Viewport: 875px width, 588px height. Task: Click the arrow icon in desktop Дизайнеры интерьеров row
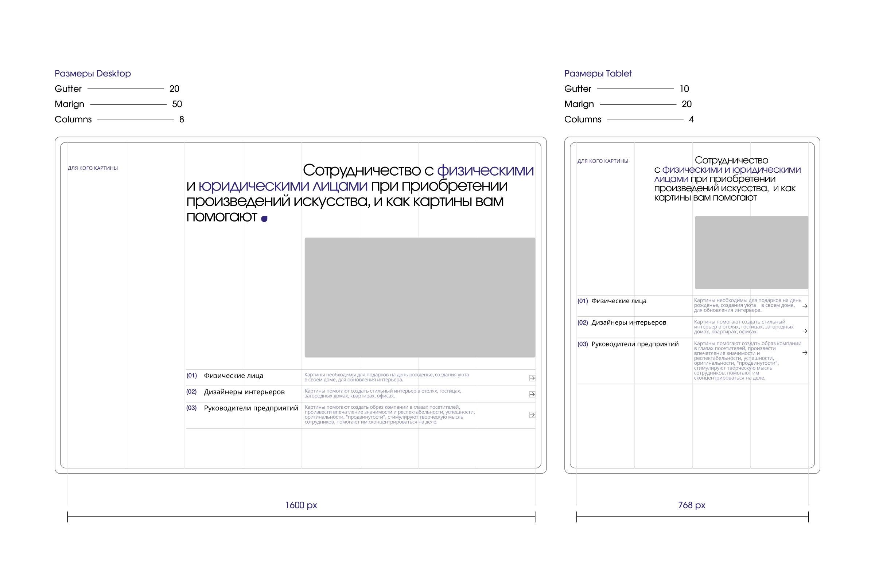coord(532,394)
